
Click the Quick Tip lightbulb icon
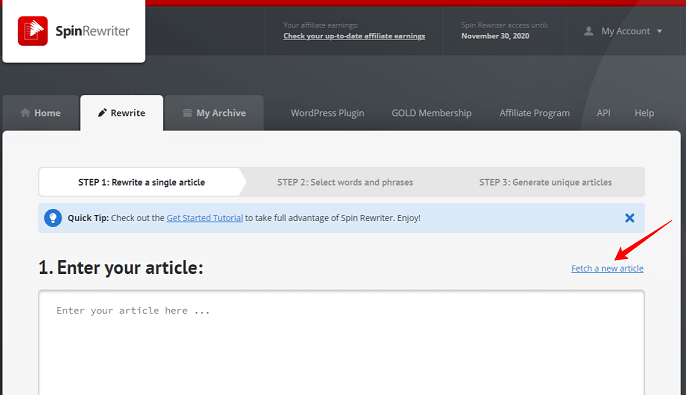click(x=53, y=218)
